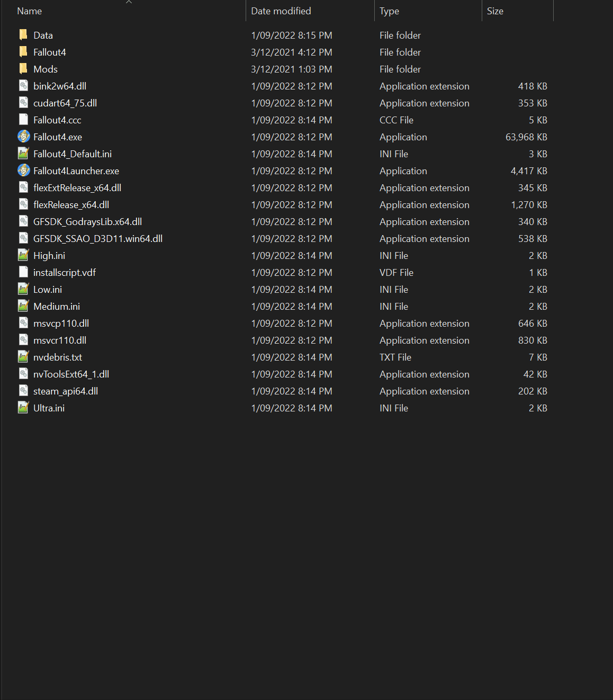Select the steam_api64.dll file entry
Screen dimensions: 613x700
point(66,391)
